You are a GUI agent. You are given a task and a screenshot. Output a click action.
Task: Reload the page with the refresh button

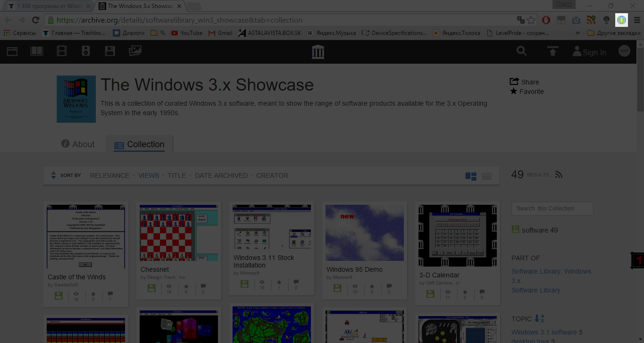35,20
